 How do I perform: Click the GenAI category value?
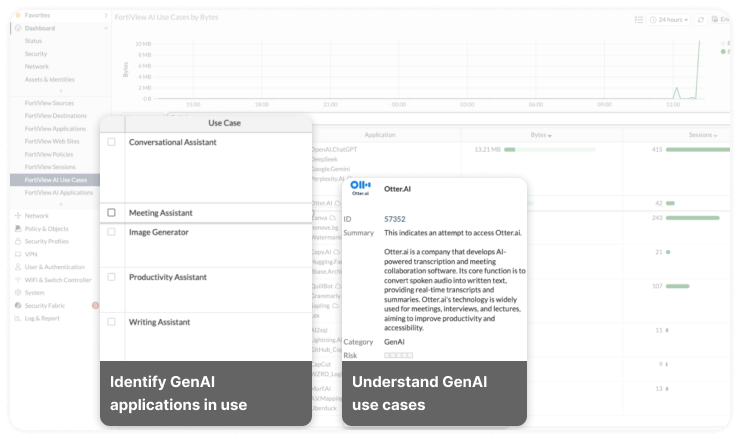point(394,342)
